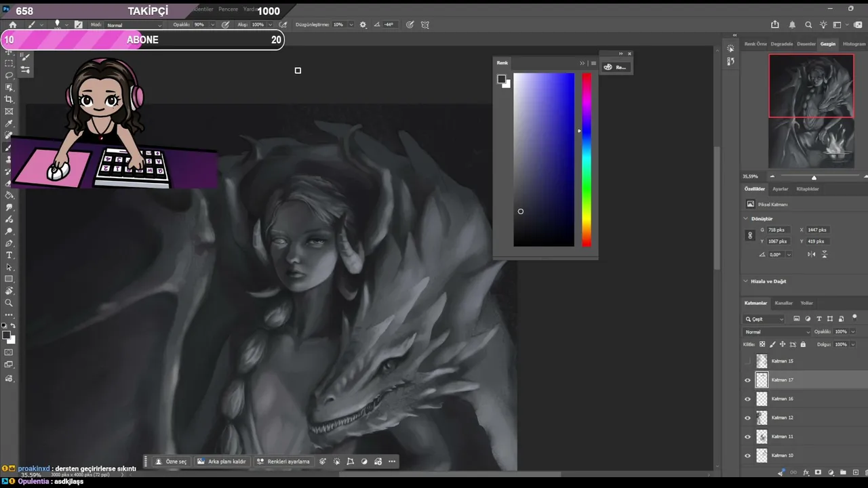This screenshot has width=868, height=488.
Task: Open the Opaklık slider dropdown in options bar
Action: [x=212, y=25]
